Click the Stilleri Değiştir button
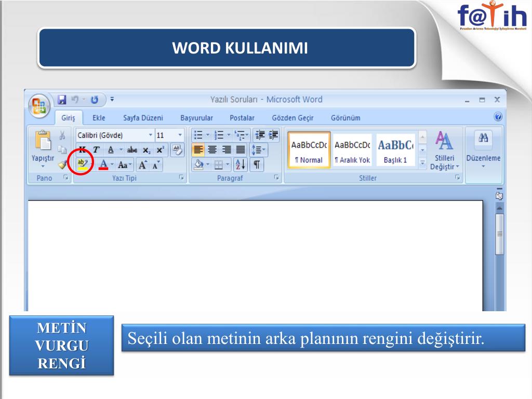The height and width of the screenshot is (399, 532). 445,150
